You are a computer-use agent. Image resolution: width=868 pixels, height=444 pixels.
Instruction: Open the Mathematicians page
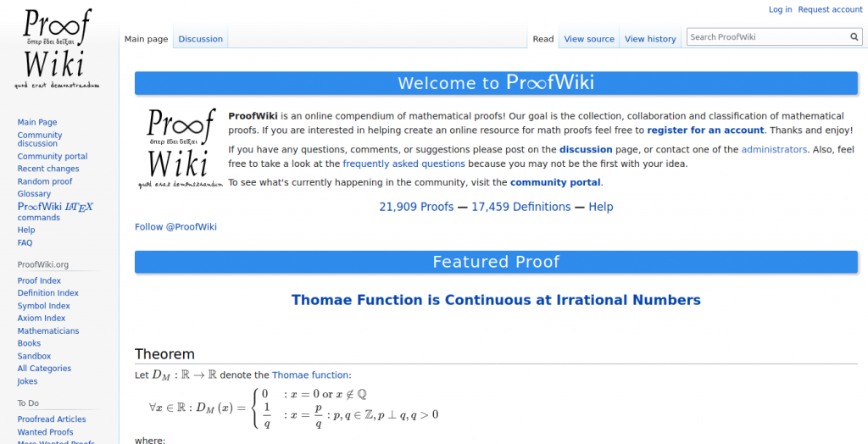click(x=48, y=331)
